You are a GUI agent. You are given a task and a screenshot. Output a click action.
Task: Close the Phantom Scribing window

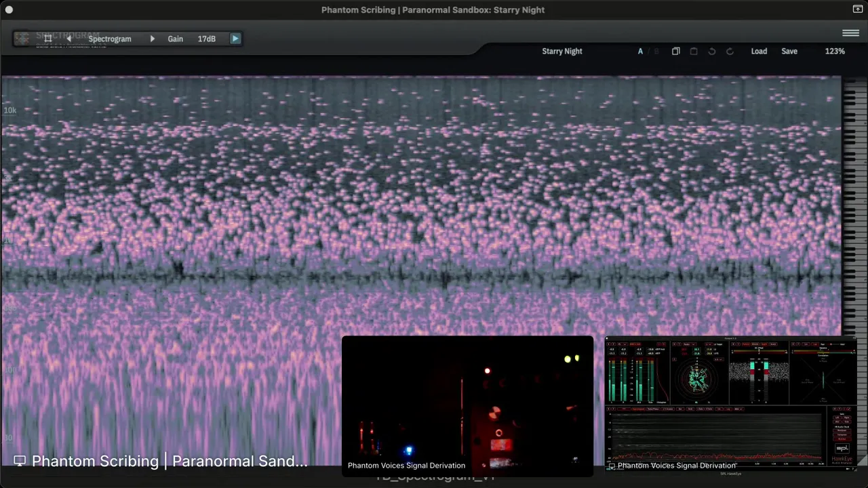pos(9,9)
